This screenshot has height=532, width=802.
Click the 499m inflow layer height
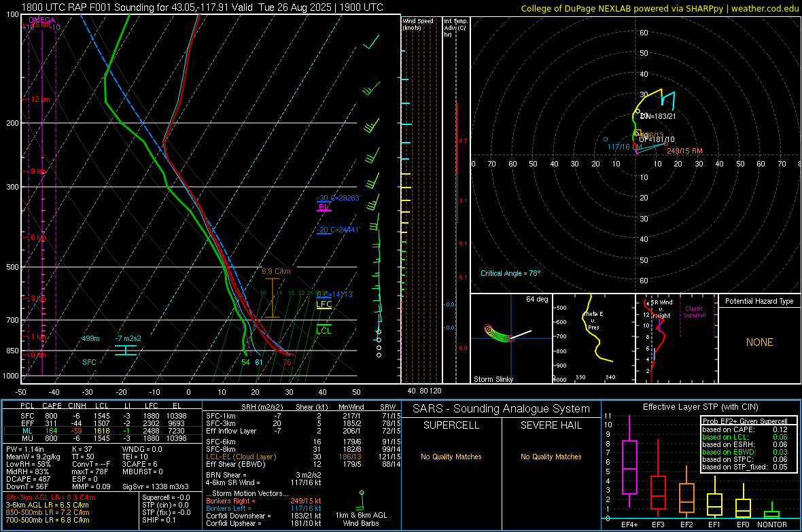(x=90, y=338)
